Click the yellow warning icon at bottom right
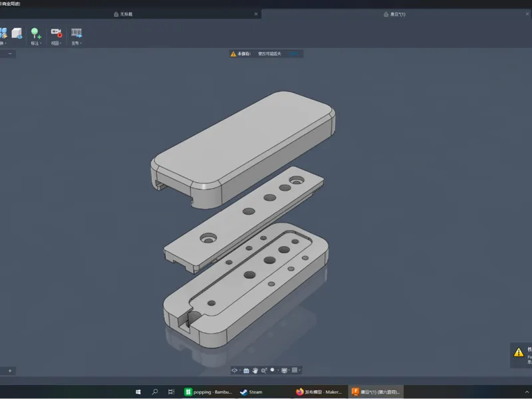The width and height of the screenshot is (532, 399). click(519, 352)
